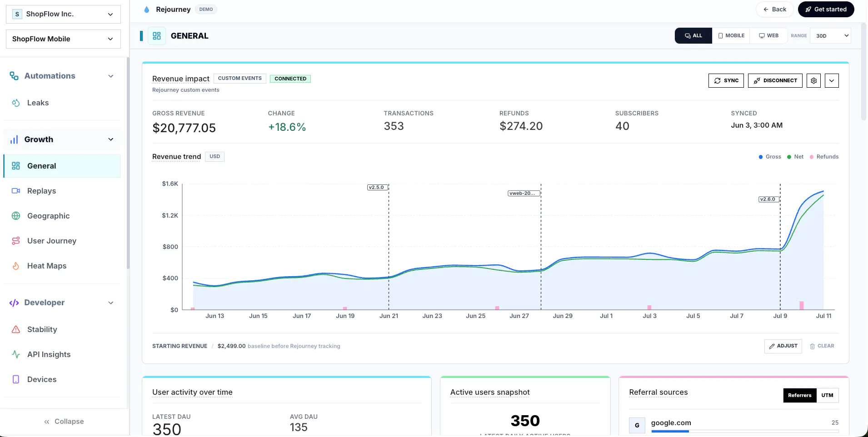
Task: Click the Geographic globe icon
Action: [x=16, y=216]
